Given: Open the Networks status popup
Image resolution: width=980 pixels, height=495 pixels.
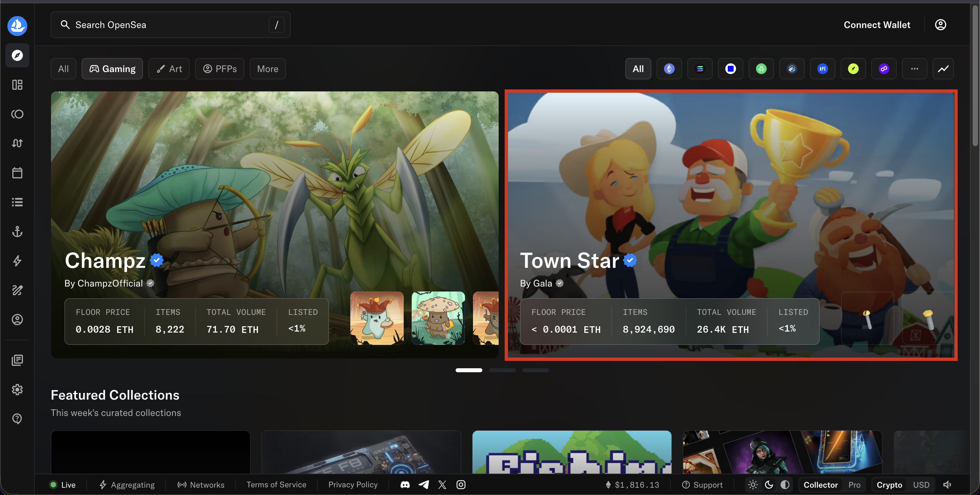Looking at the screenshot, I should pyautogui.click(x=201, y=485).
